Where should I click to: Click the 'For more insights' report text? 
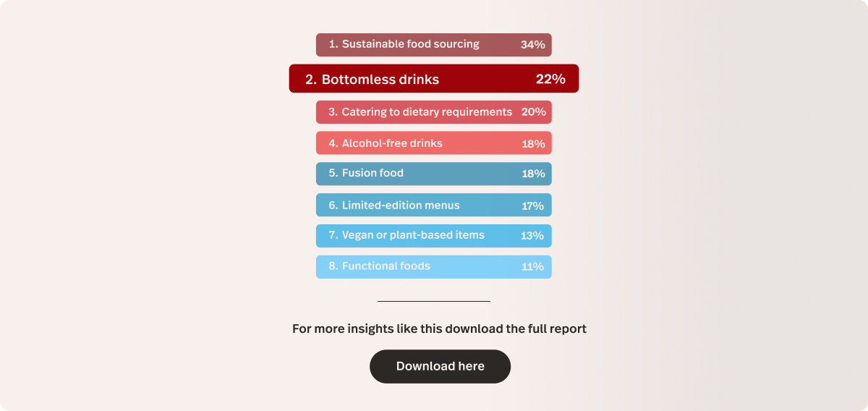439,329
